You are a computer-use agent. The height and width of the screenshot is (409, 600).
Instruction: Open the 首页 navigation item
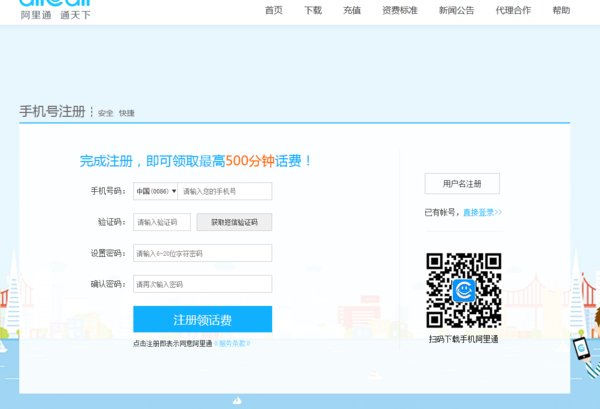tap(274, 10)
